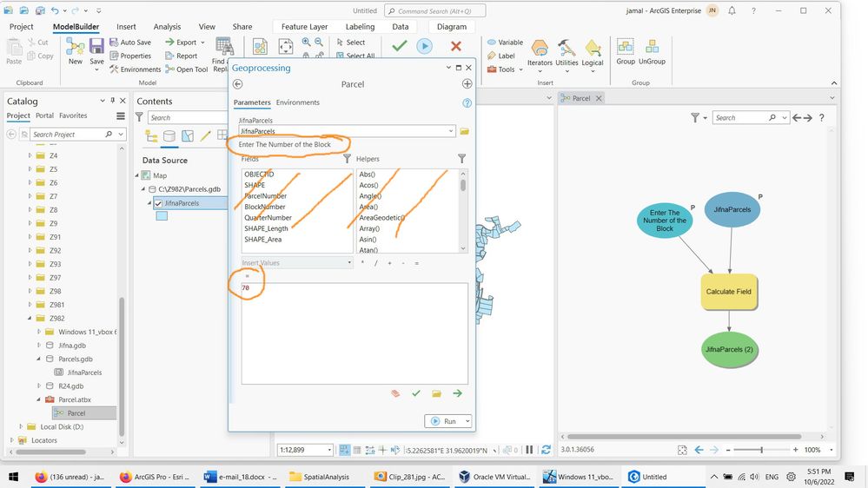Click the Zoom Out magnifier icon
The width and height of the screenshot is (868, 488).
pos(319,42)
